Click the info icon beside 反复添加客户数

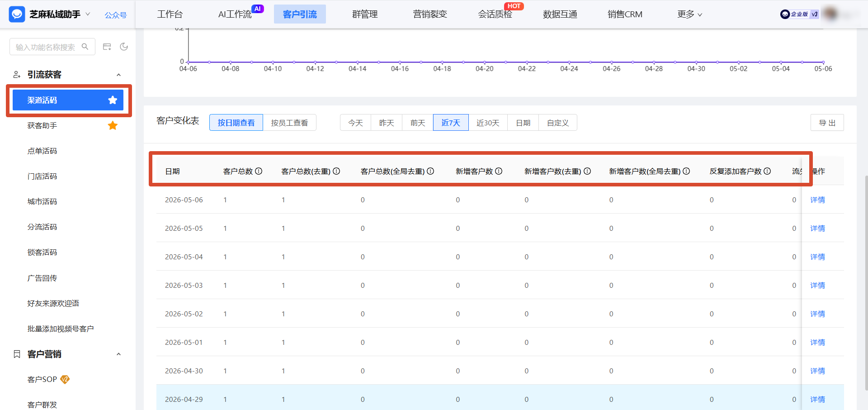(767, 171)
